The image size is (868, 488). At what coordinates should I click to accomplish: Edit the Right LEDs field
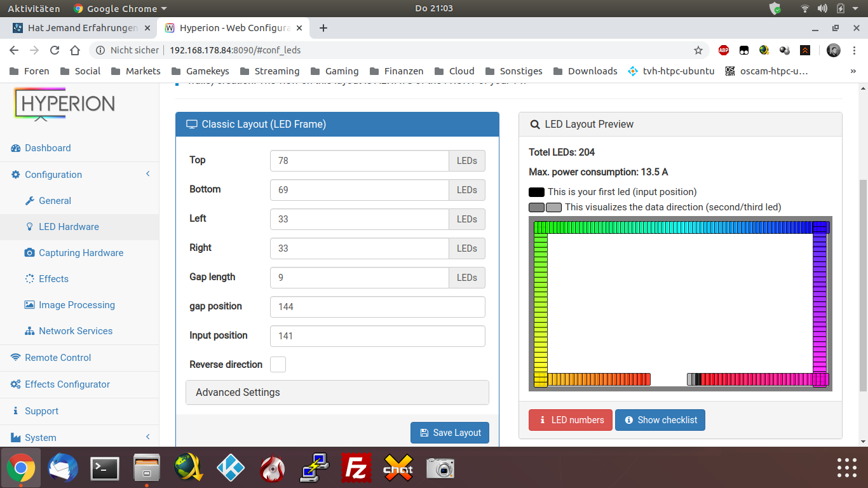click(360, 248)
